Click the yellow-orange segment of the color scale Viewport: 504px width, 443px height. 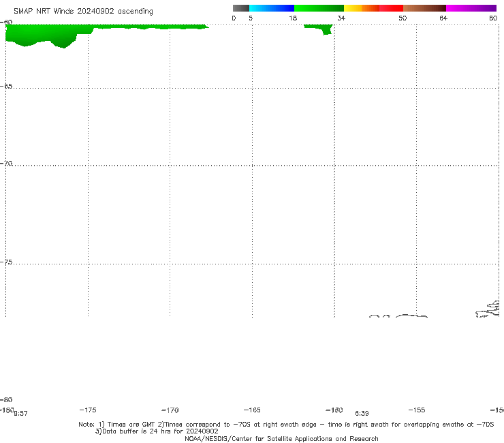point(361,8)
